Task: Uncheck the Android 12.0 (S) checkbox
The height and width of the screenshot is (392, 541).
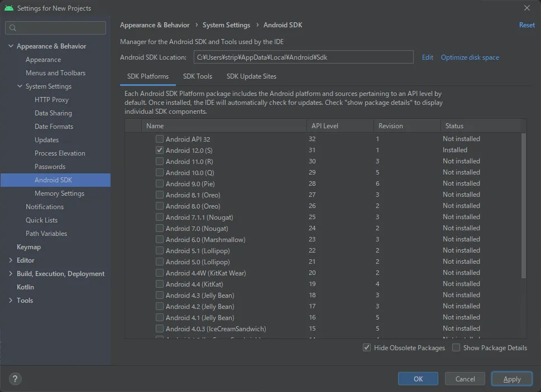Action: [x=160, y=150]
